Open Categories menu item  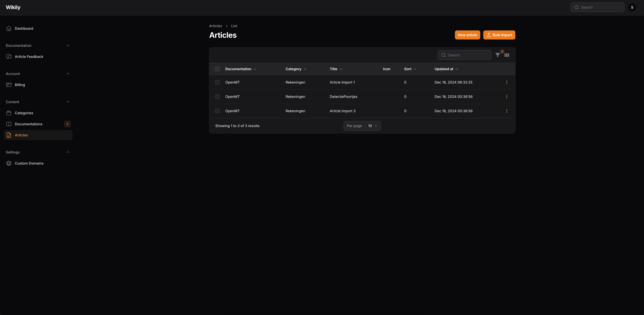pyautogui.click(x=38, y=113)
